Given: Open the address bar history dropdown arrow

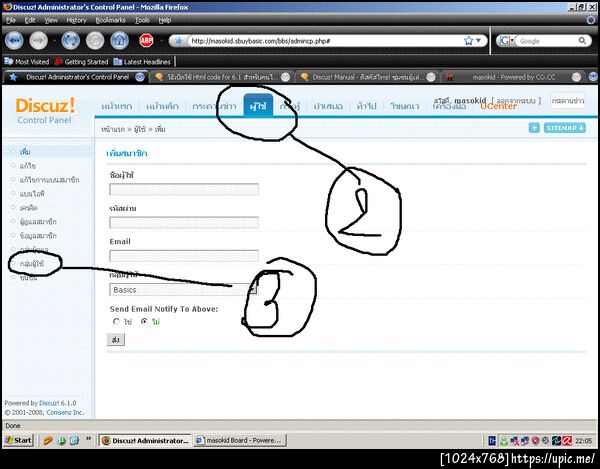Looking at the screenshot, I should click(478, 41).
